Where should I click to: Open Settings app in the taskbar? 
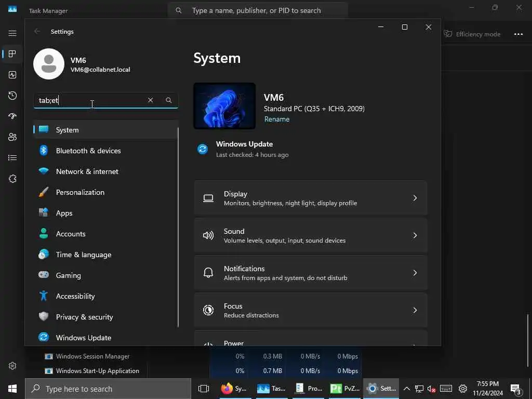pos(381,389)
